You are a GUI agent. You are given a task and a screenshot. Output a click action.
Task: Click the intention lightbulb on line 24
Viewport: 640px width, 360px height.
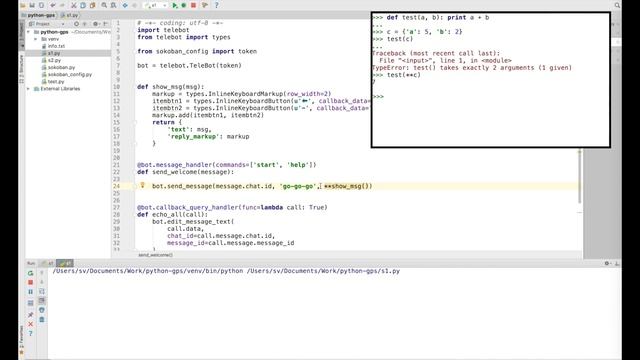point(142,185)
